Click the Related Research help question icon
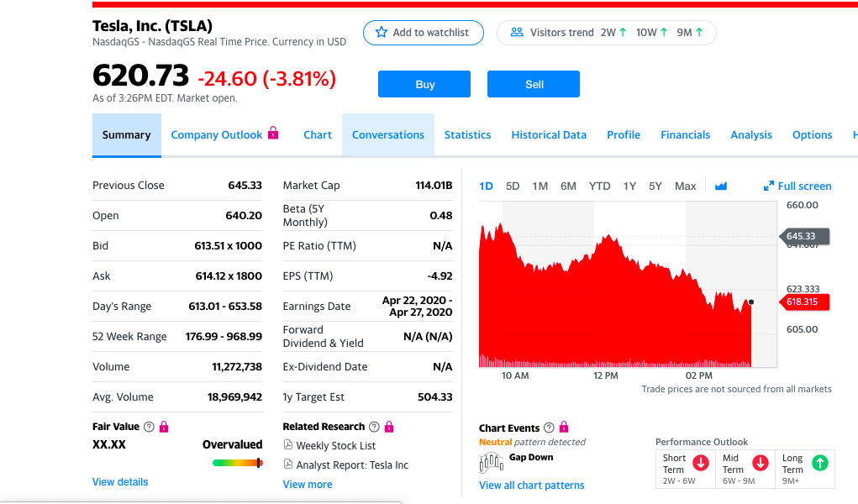Viewport: 858px width, 504px height. coord(374,427)
